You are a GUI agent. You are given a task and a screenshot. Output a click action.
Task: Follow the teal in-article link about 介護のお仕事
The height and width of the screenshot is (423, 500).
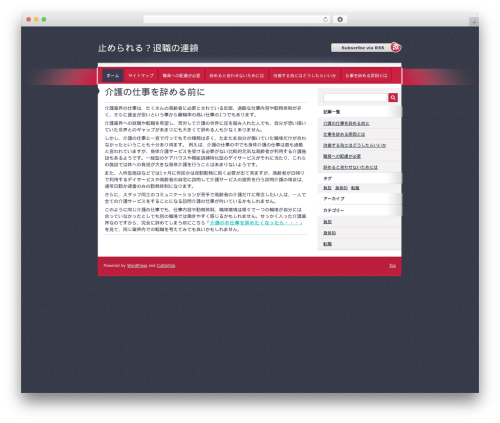tap(254, 223)
